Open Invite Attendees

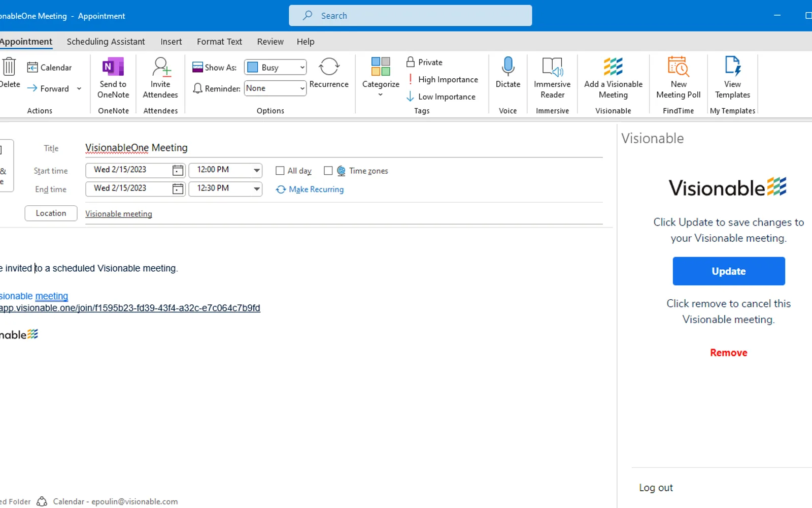coord(160,78)
